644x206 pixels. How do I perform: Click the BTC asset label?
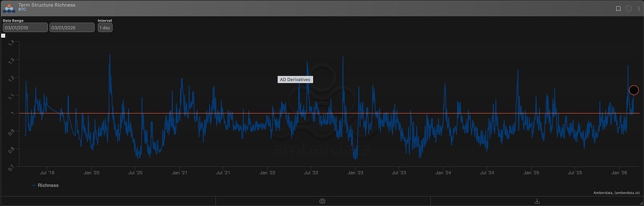point(23,9)
